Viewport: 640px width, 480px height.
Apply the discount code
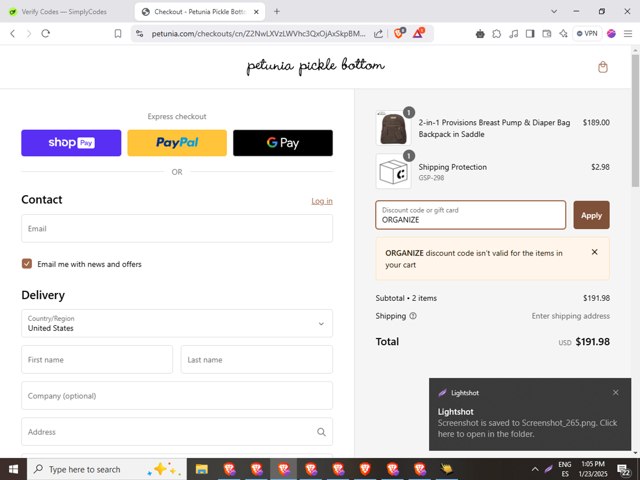click(x=591, y=215)
